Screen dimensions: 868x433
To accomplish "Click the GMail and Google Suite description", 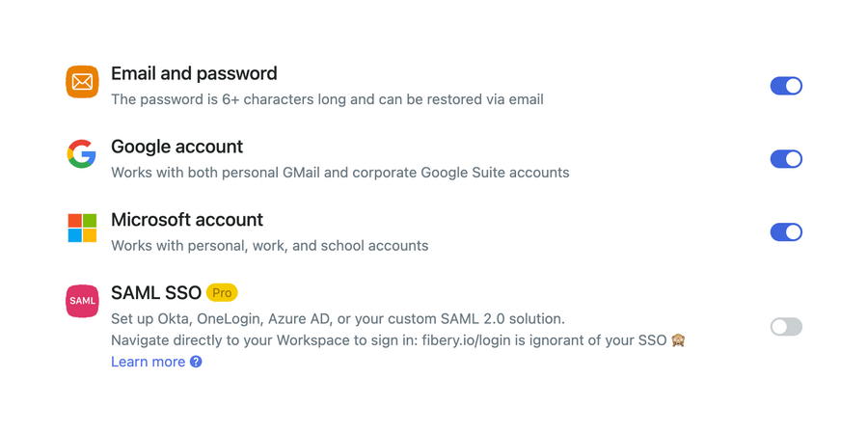I will (339, 173).
